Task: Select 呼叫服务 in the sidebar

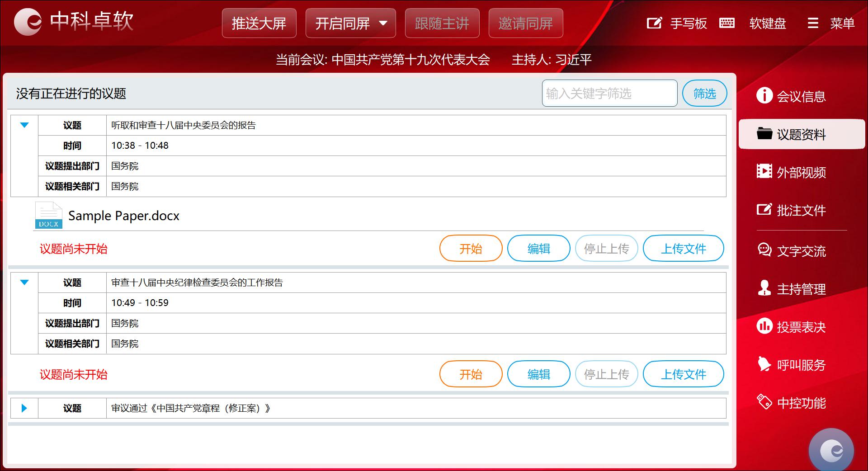Action: tap(801, 364)
